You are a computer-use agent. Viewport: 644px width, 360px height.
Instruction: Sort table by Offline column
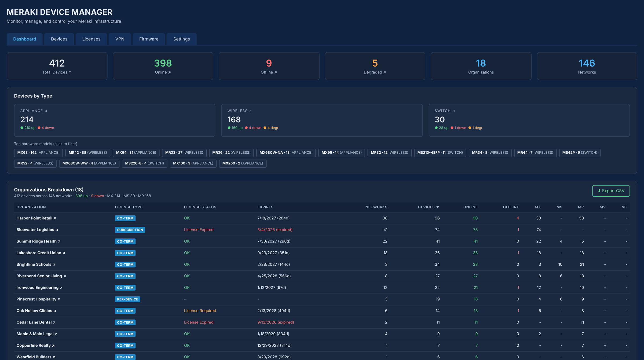pyautogui.click(x=511, y=207)
